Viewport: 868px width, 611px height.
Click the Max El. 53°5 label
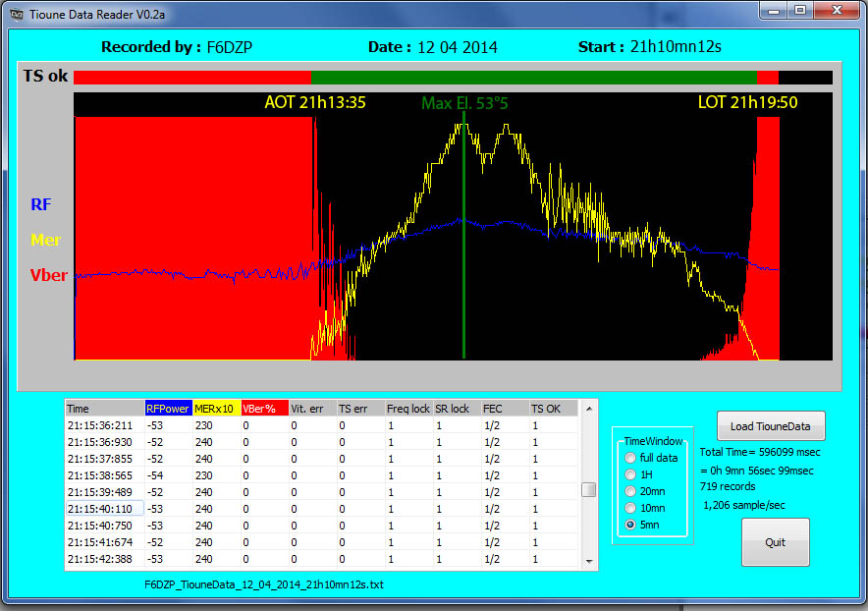coord(464,103)
